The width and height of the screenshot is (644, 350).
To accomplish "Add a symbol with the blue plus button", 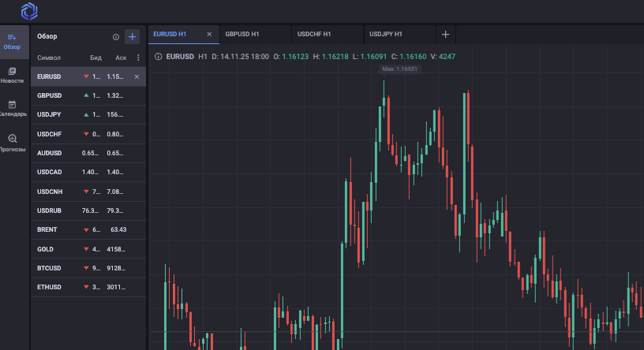I will (132, 36).
